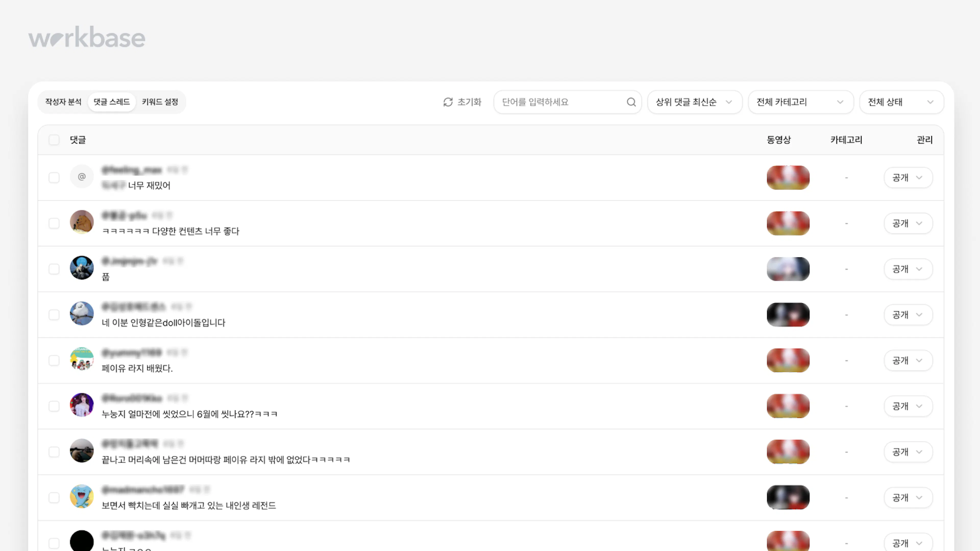This screenshot has height=551, width=980.
Task: Open the 키워드 설정 tab
Action: click(x=160, y=102)
